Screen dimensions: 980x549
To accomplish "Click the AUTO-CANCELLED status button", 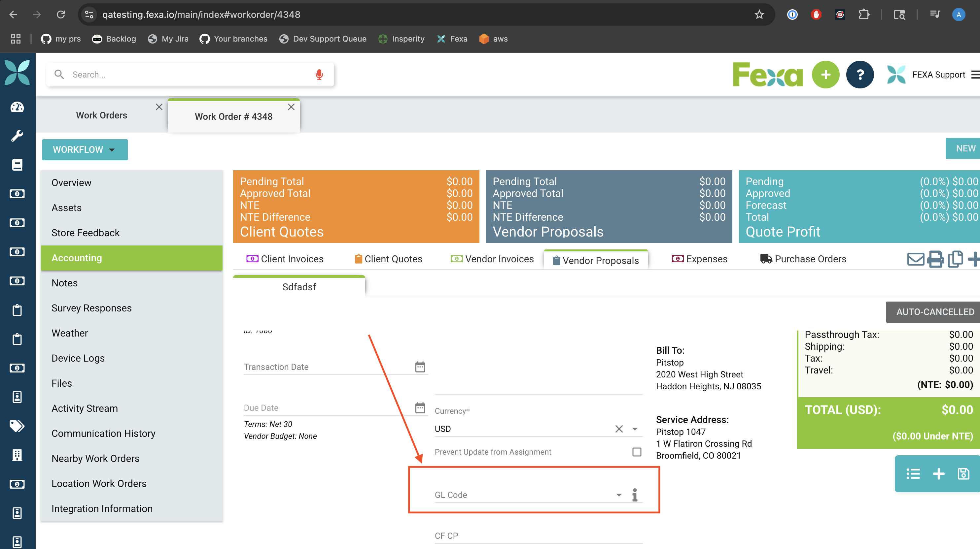I will [935, 312].
